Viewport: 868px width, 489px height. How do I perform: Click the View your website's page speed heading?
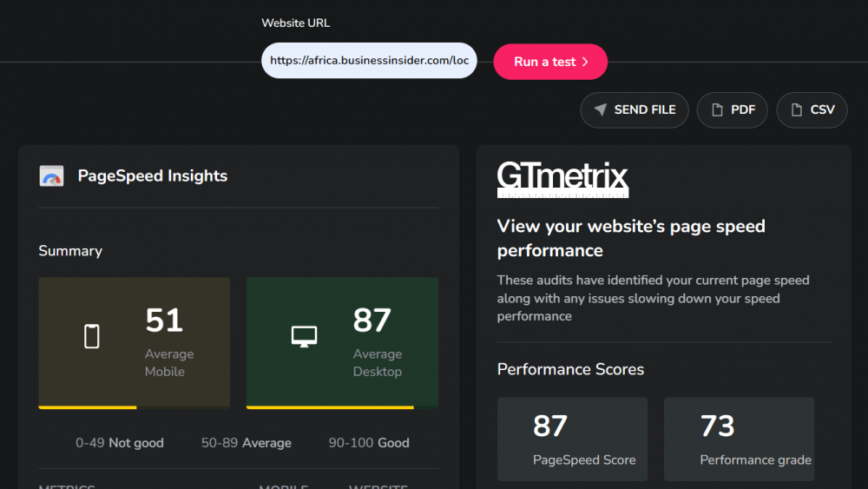631,238
